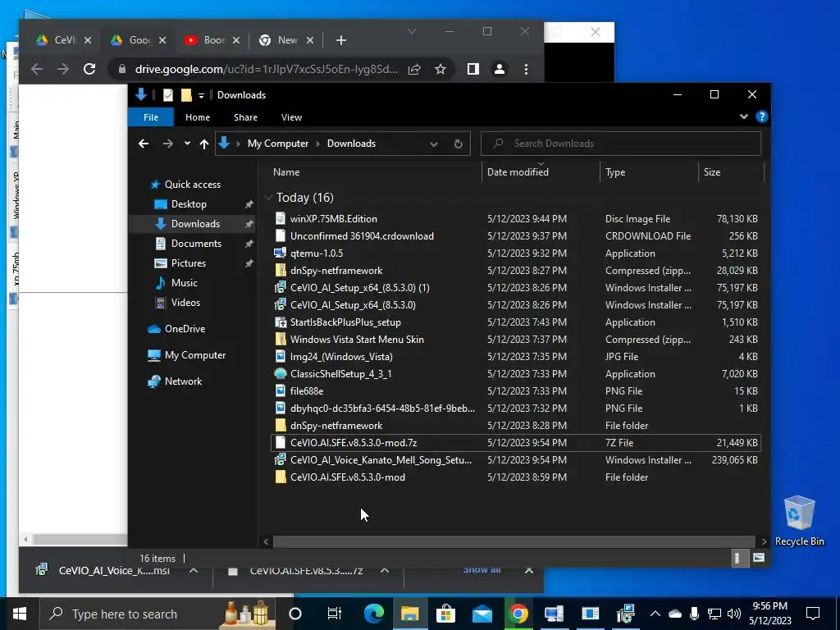Open Microsoft Edge from taskbar
The height and width of the screenshot is (630, 840).
(374, 614)
